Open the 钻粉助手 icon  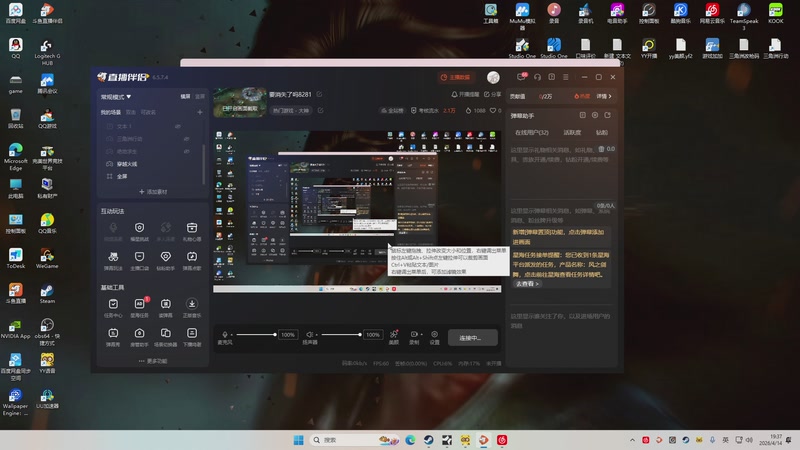tap(166, 257)
